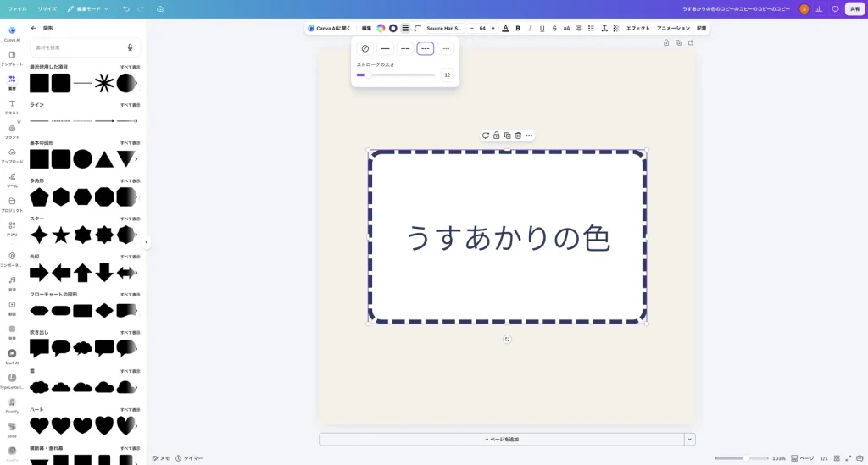The height and width of the screenshot is (465, 868).
Task: Open the Slice app in sidebar
Action: pos(12,429)
